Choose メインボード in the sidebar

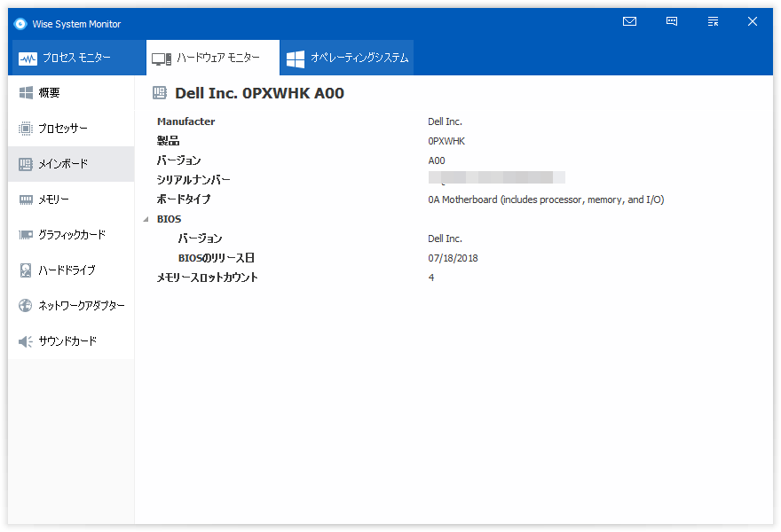click(71, 164)
